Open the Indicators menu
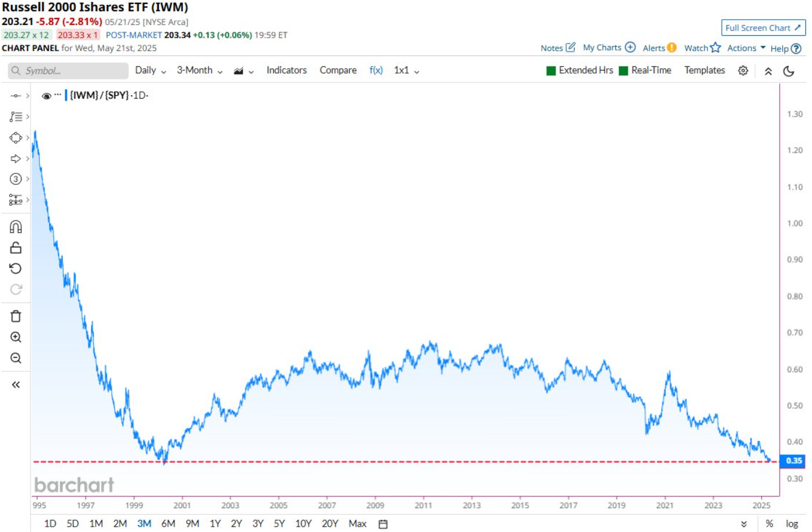The width and height of the screenshot is (812, 532). click(286, 71)
